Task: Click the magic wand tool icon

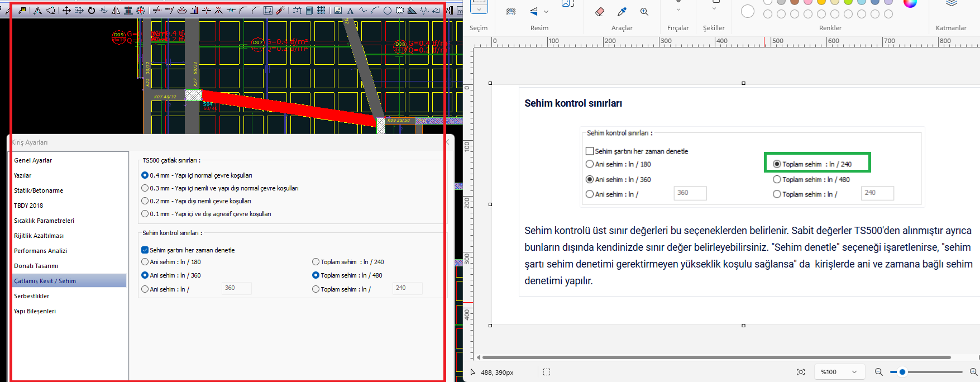Action: [x=280, y=10]
